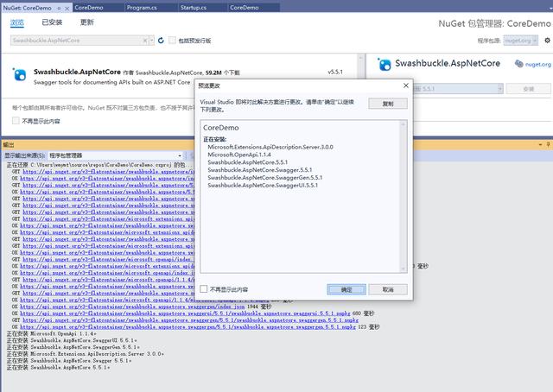
Task: Cancel the dialog with 取消 button
Action: point(388,289)
